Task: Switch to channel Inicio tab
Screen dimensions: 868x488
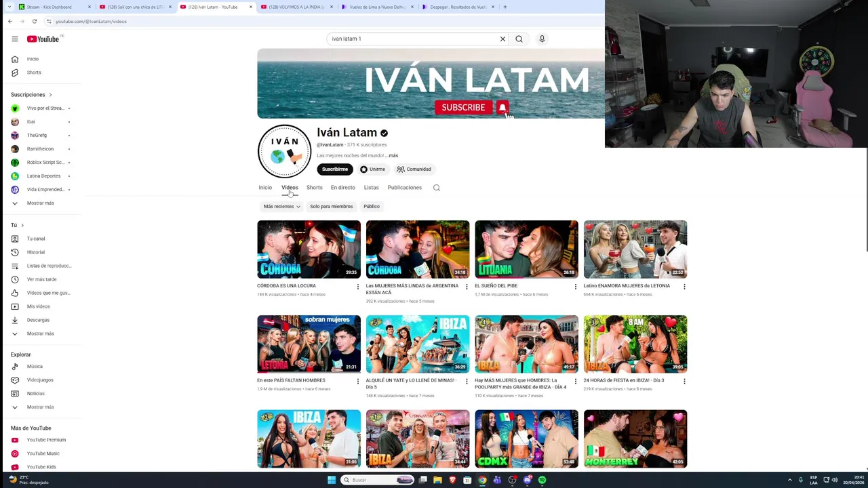Action: tap(265, 188)
